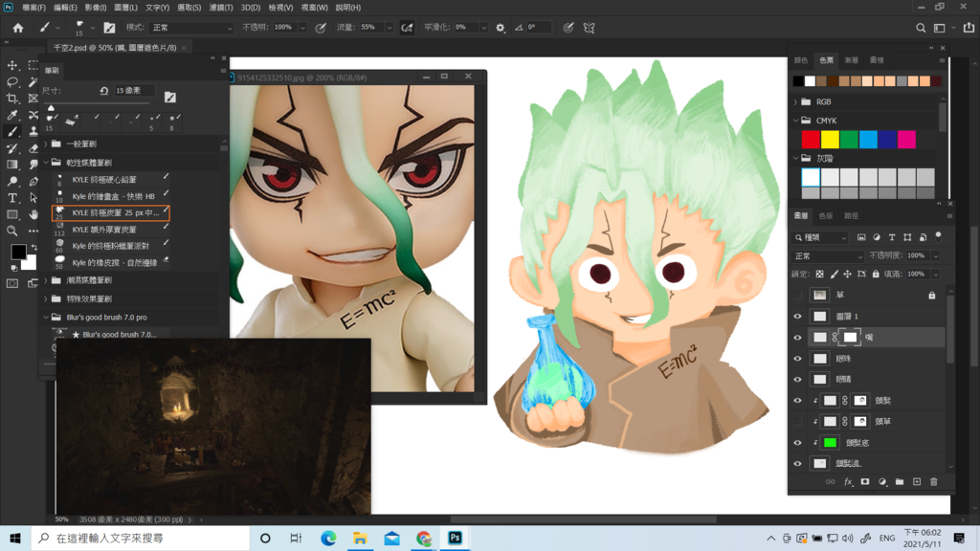980x551 pixels.
Task: Open the 視窗(W) menu
Action: point(314,8)
